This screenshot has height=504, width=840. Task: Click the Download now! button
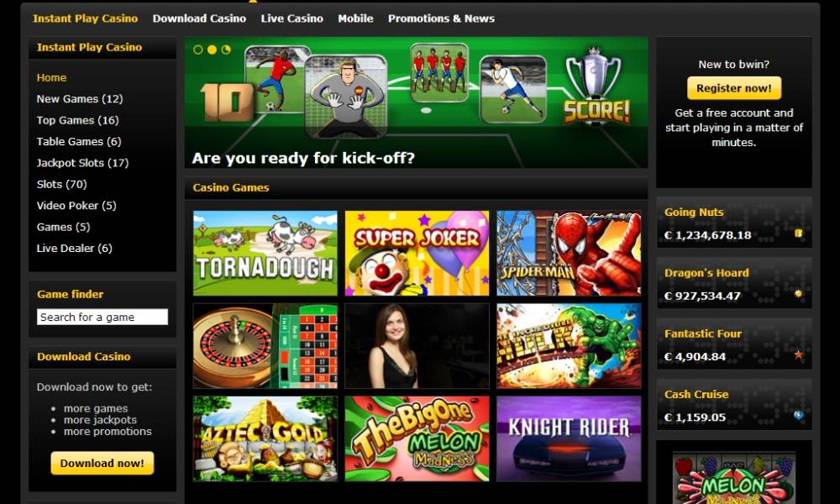[102, 464]
